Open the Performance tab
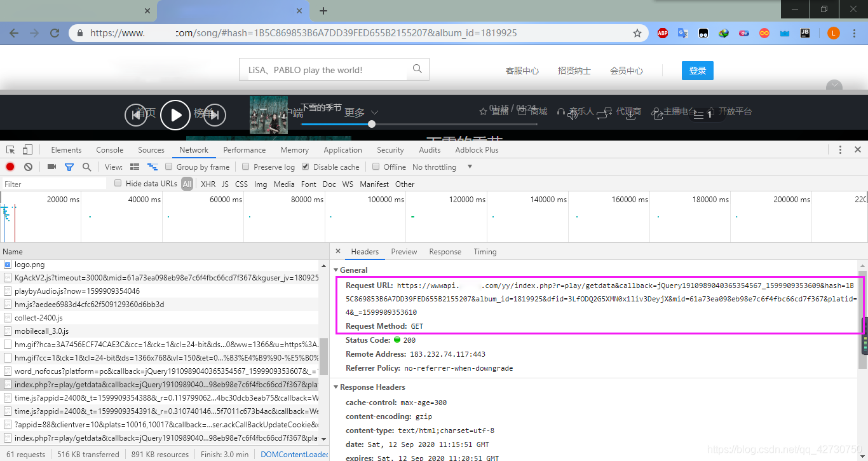Screen dimensions: 868x461 tap(245, 150)
